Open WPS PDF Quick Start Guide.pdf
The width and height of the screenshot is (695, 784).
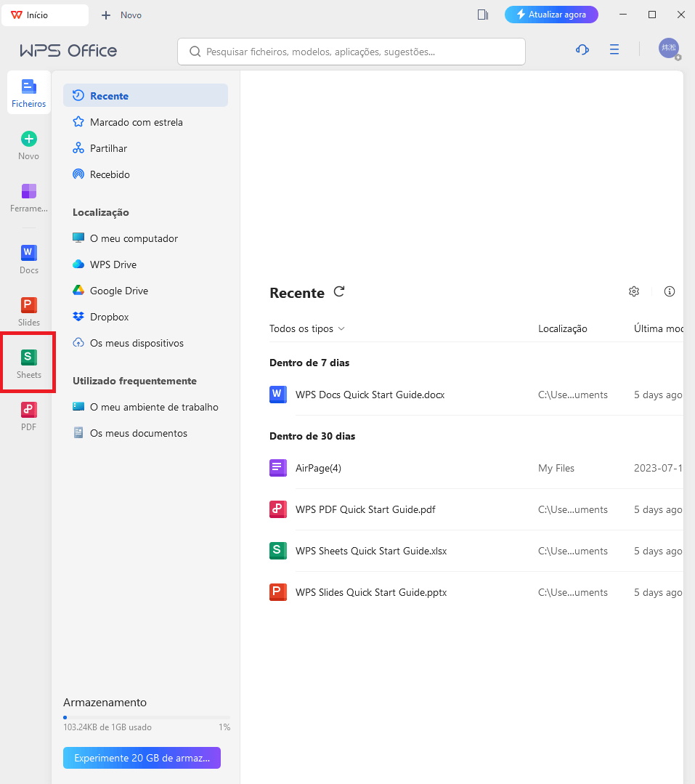point(365,509)
